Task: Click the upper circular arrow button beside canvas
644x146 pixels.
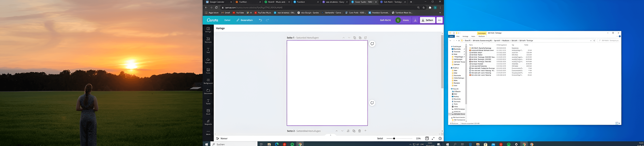Action: pyautogui.click(x=372, y=44)
